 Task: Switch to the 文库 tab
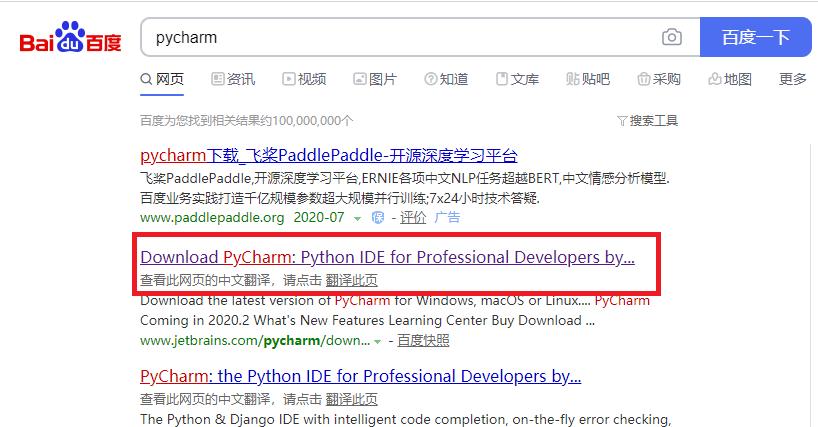point(517,79)
